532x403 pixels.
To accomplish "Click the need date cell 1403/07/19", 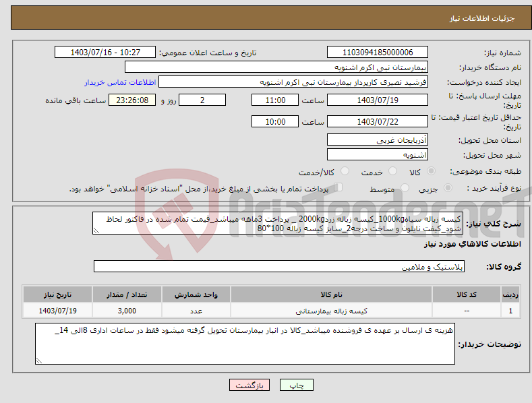I will [58, 311].
